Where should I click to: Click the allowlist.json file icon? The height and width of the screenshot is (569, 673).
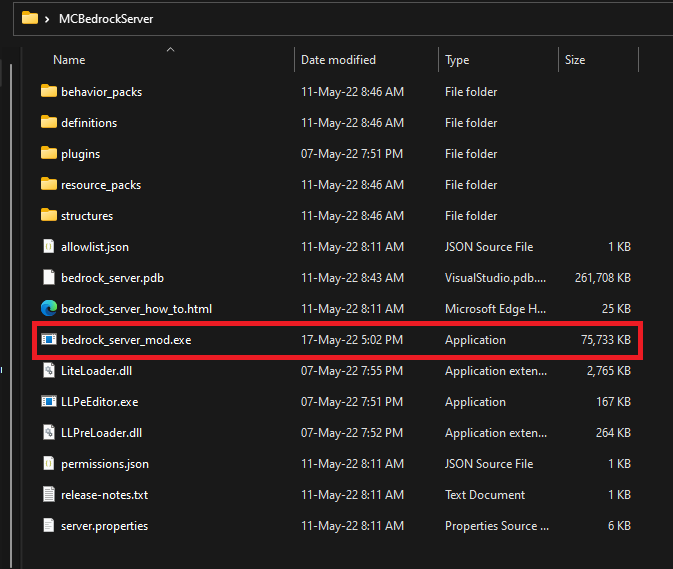click(x=49, y=246)
